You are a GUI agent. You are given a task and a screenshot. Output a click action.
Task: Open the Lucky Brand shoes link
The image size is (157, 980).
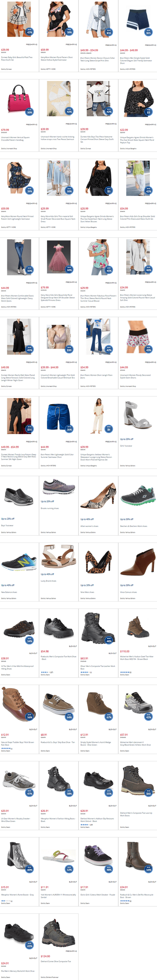[x=48, y=581]
